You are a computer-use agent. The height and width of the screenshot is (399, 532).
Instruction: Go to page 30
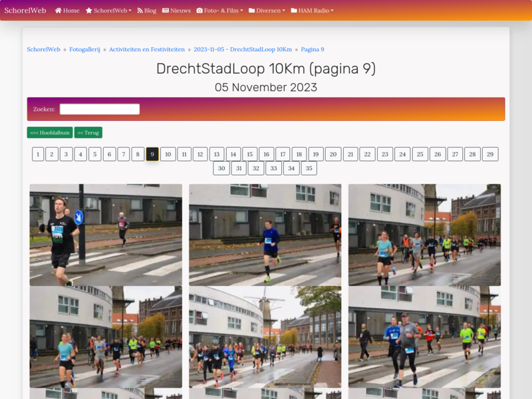[221, 168]
